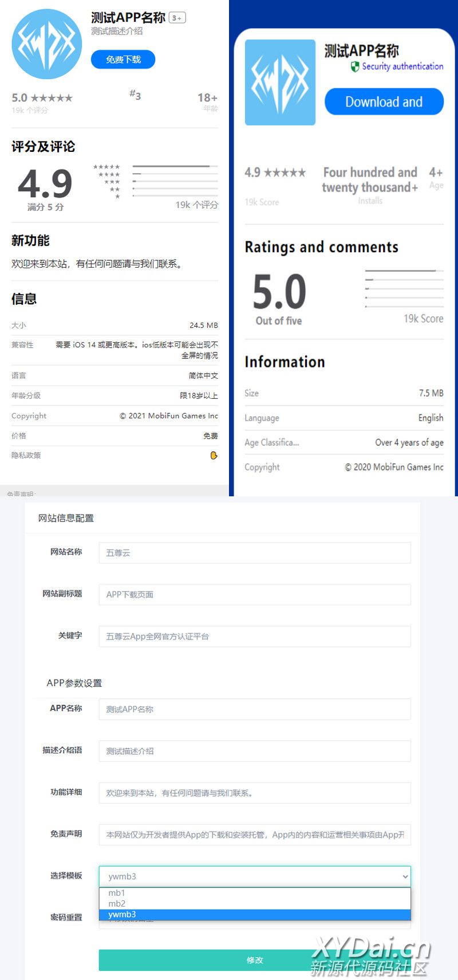The width and height of the screenshot is (458, 980).
Task: Click the round app icon in Chinese template
Action: point(47,44)
